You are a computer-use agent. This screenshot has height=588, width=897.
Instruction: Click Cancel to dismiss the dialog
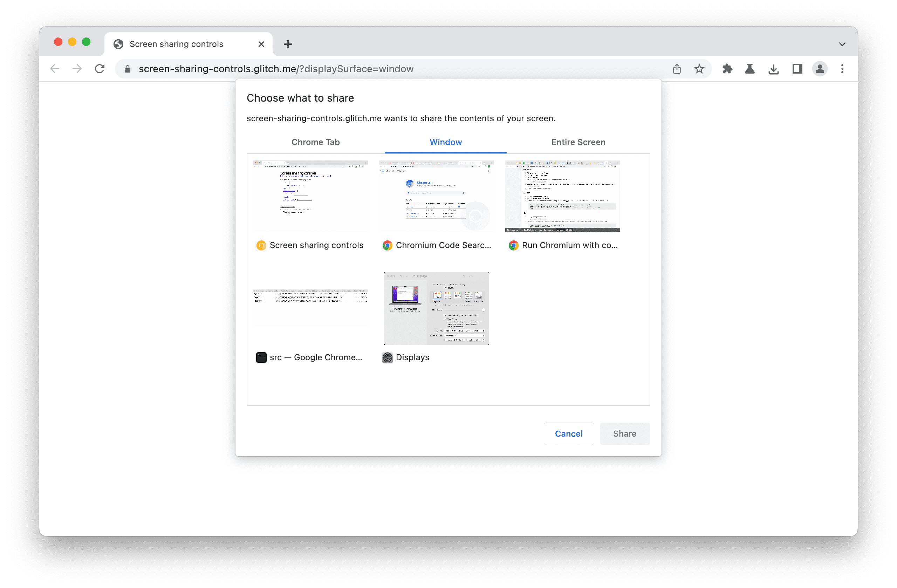click(568, 433)
